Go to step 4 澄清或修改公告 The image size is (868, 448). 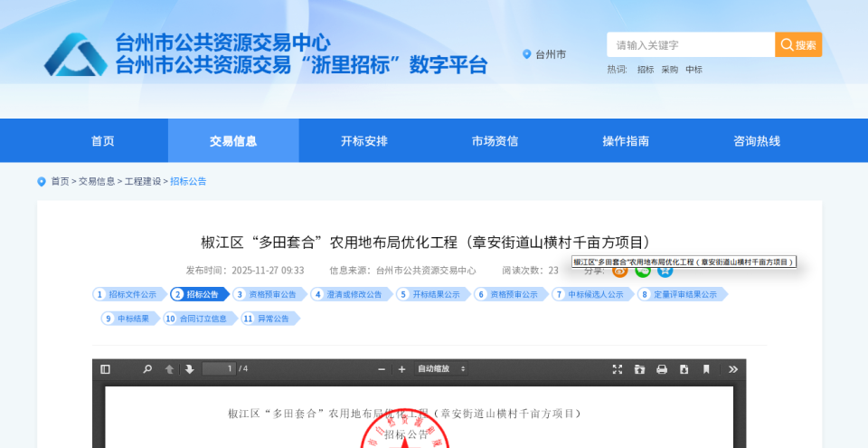coord(351,294)
